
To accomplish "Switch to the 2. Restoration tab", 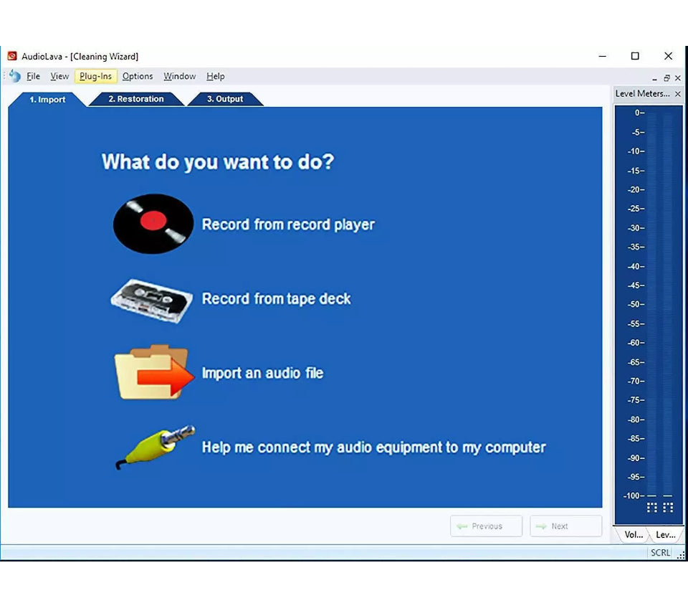I will click(135, 99).
